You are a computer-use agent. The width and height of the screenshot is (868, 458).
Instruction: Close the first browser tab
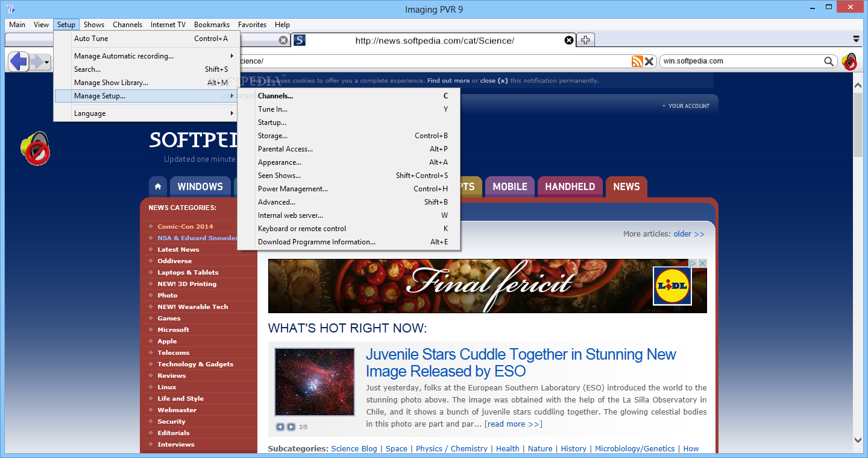[x=283, y=40]
